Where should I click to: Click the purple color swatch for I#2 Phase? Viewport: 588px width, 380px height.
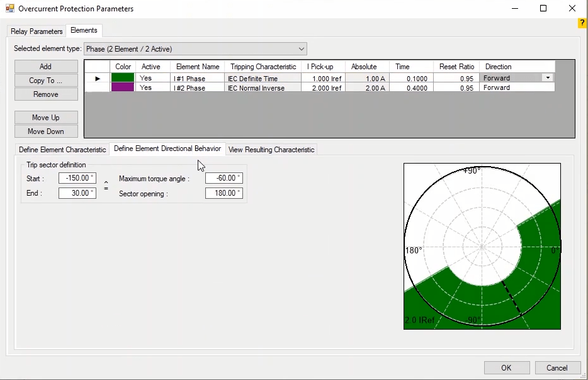point(123,88)
